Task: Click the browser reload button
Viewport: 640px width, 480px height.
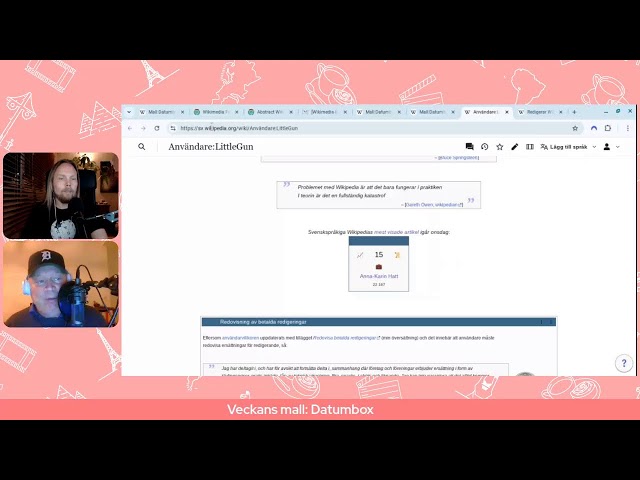Action: click(157, 128)
